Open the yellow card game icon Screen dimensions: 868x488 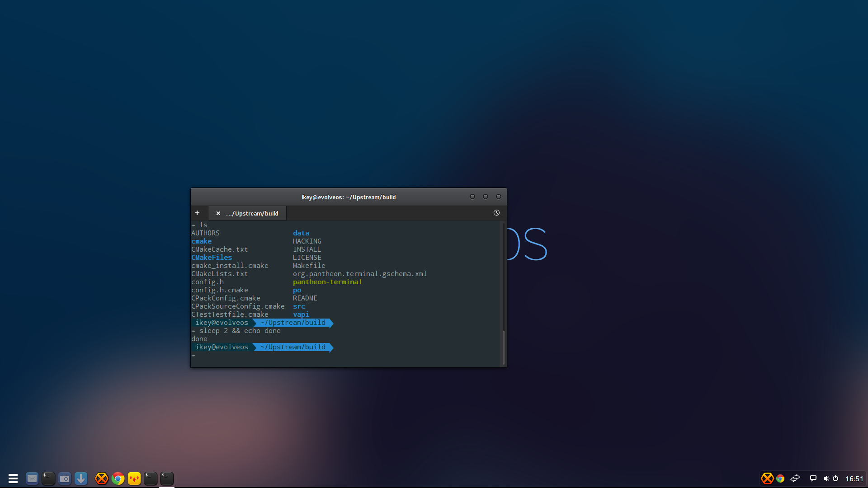(134, 478)
